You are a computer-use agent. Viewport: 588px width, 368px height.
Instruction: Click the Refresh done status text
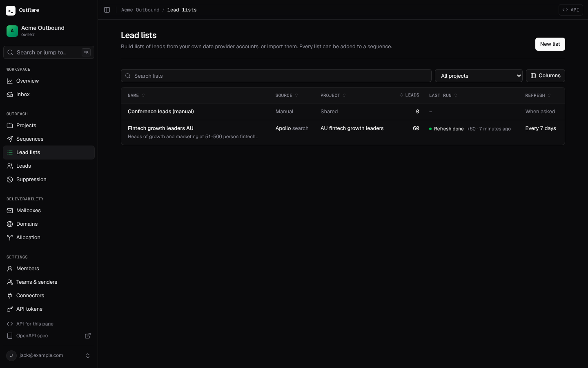(x=449, y=129)
